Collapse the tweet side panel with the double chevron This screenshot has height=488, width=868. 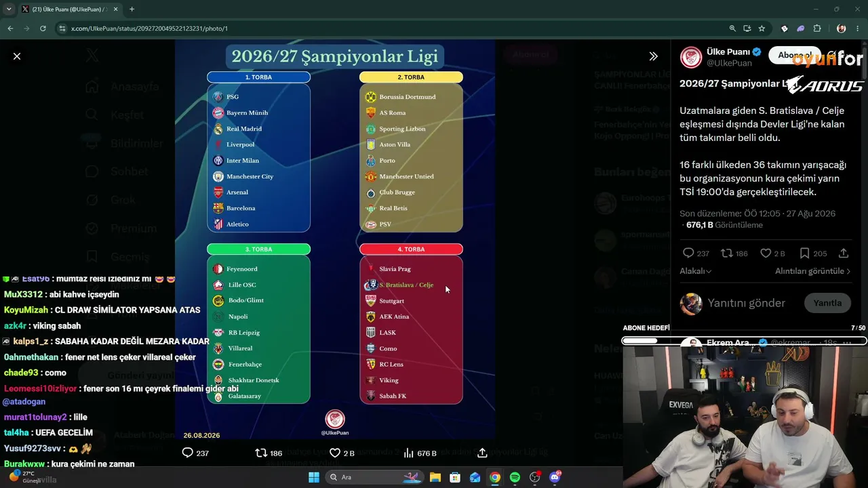653,56
